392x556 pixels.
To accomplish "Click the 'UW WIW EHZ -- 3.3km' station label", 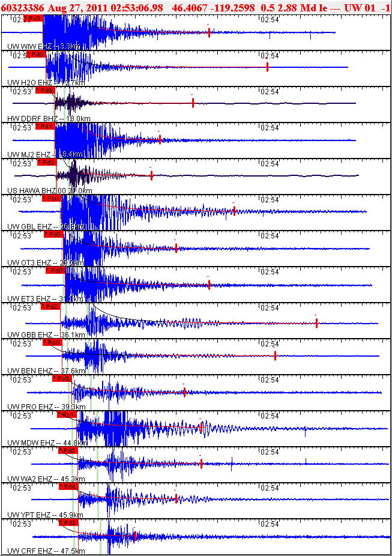I will pyautogui.click(x=44, y=46).
